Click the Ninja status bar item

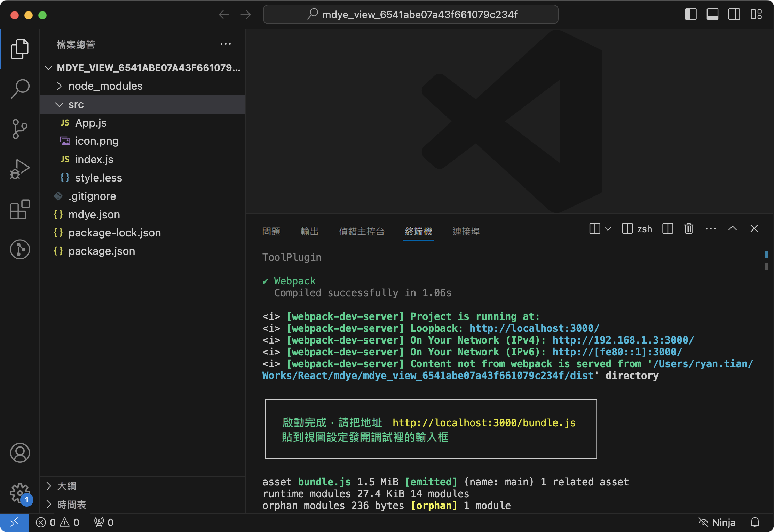[x=717, y=523]
